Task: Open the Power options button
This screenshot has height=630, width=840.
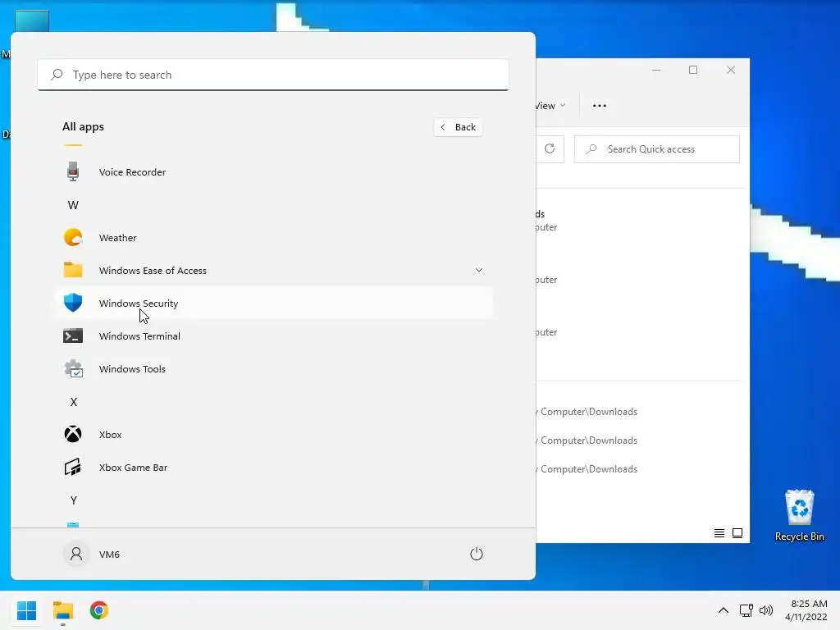Action: pos(477,554)
